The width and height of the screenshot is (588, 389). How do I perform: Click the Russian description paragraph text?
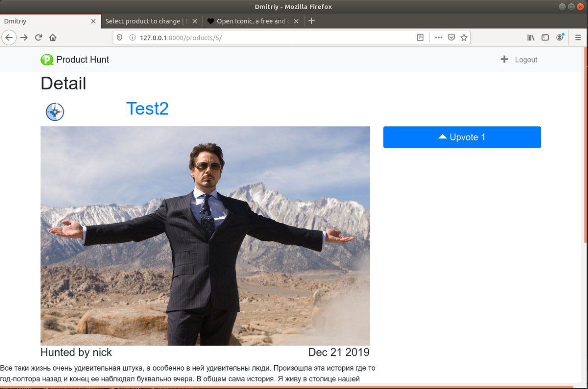[187, 373]
